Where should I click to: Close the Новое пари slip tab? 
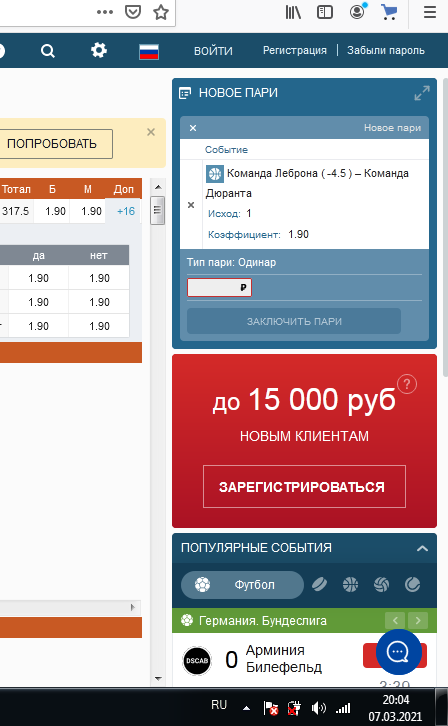click(193, 128)
